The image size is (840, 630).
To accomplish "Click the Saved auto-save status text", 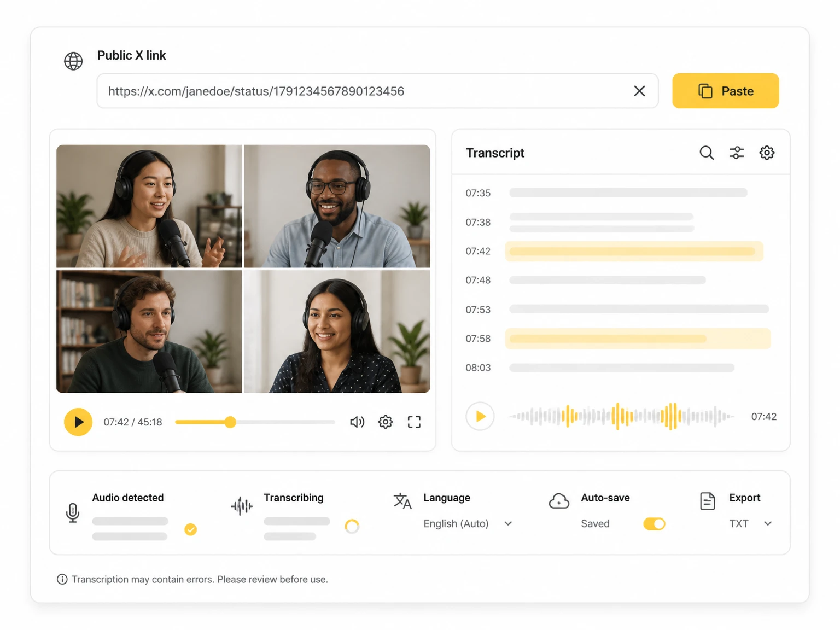I will tap(595, 523).
